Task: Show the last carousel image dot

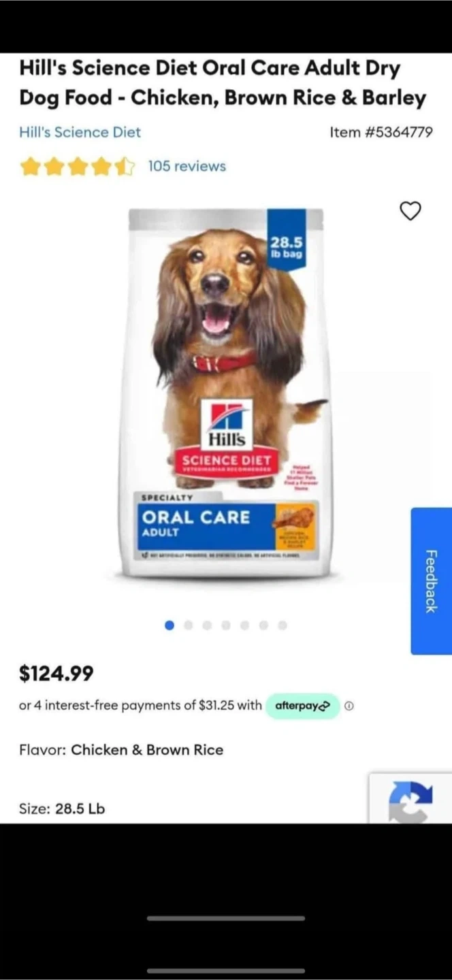Action: pyautogui.click(x=282, y=625)
